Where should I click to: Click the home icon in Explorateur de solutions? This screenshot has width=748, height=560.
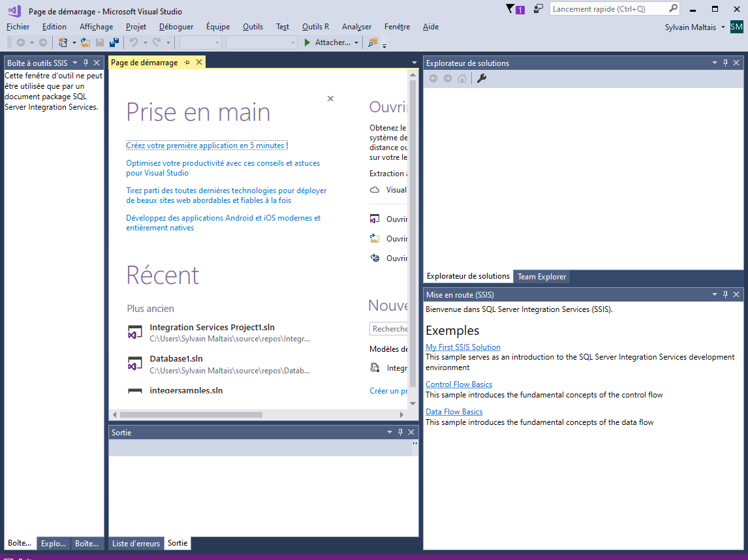[x=463, y=78]
